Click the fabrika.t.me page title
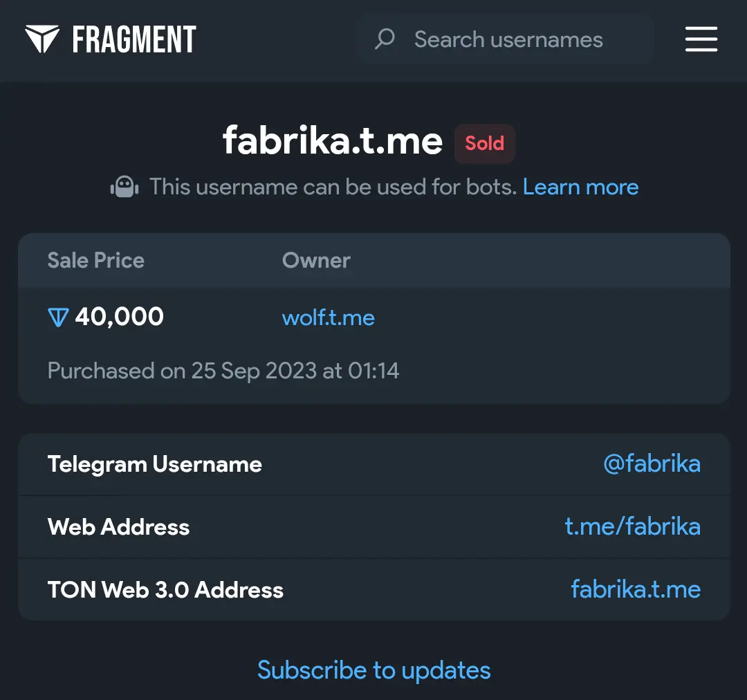 pyautogui.click(x=333, y=141)
